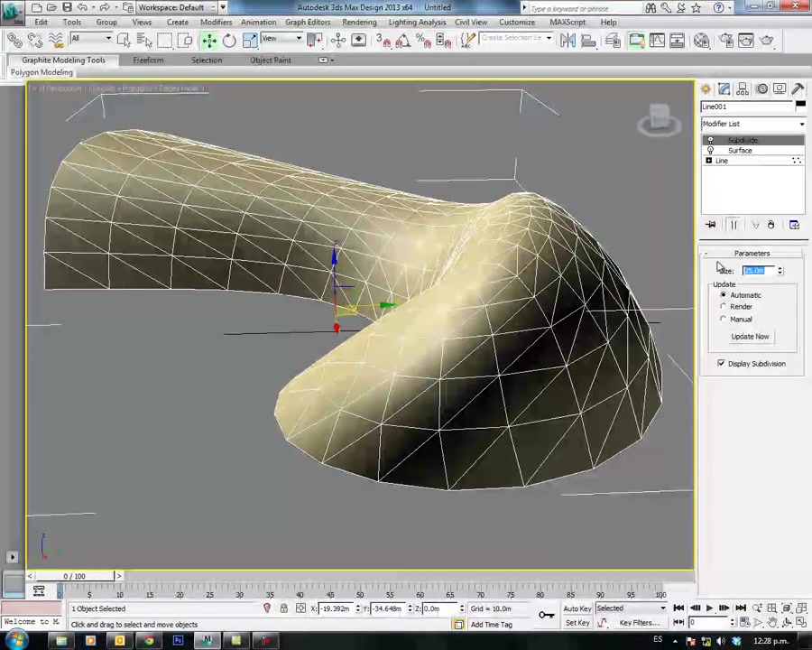Select the Manual update radio button
The image size is (812, 650).
tap(723, 319)
